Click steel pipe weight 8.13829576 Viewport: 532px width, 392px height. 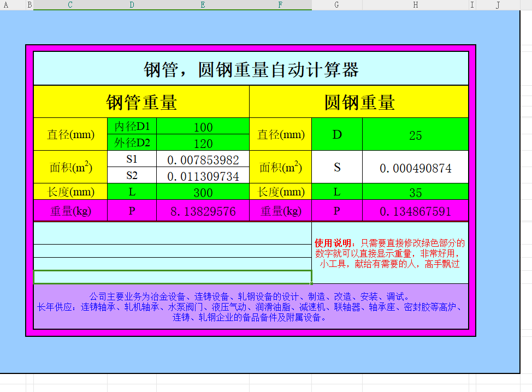click(203, 211)
